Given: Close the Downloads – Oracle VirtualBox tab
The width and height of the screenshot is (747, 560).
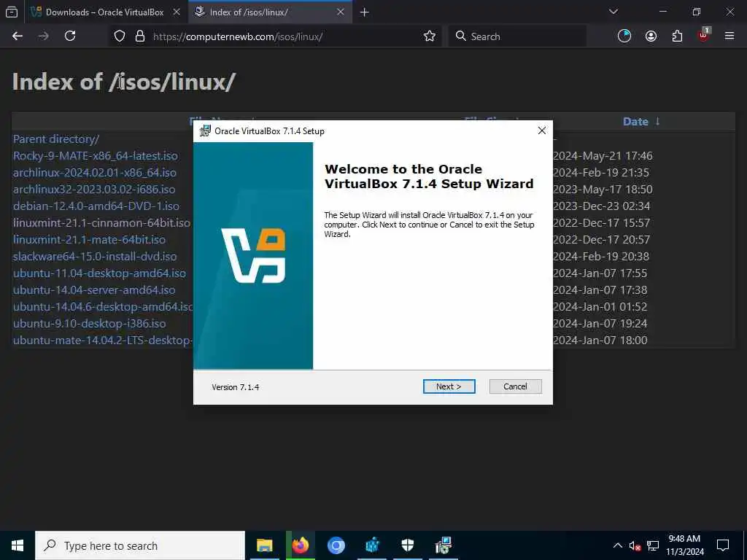Looking at the screenshot, I should click(177, 12).
